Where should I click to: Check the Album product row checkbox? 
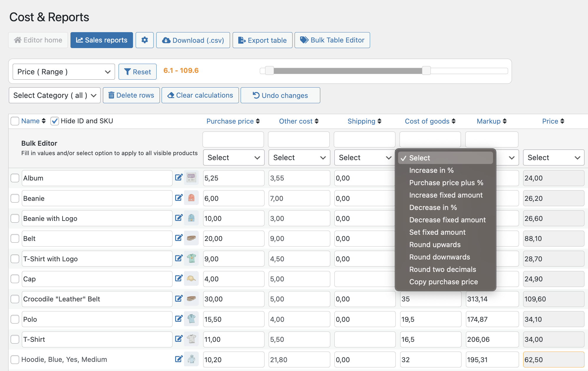(x=15, y=178)
